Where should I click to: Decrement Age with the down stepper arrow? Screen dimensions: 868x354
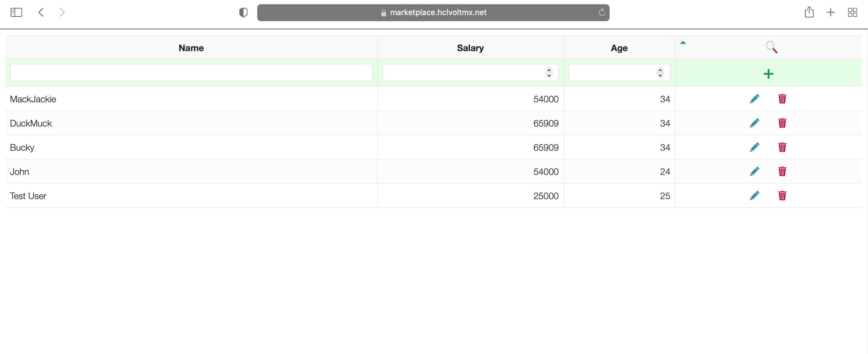tap(660, 75)
